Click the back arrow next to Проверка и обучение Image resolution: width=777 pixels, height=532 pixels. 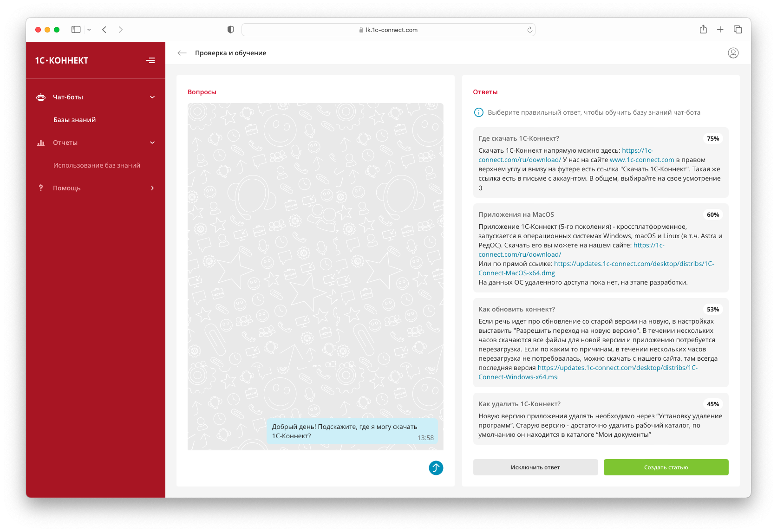(182, 53)
